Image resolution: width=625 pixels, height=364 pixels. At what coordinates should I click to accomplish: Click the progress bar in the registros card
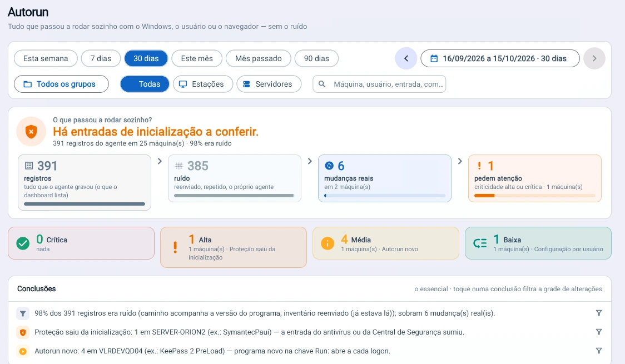tap(85, 204)
